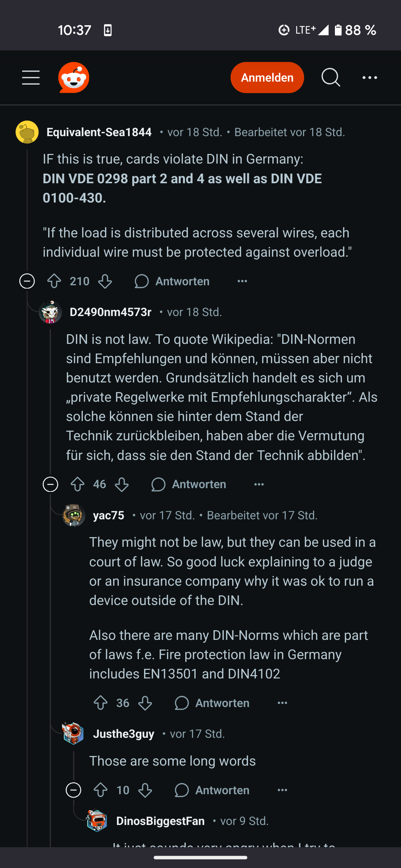Upvote Justhe3guy's comment
Viewport: 401px width, 868px height.
click(101, 790)
